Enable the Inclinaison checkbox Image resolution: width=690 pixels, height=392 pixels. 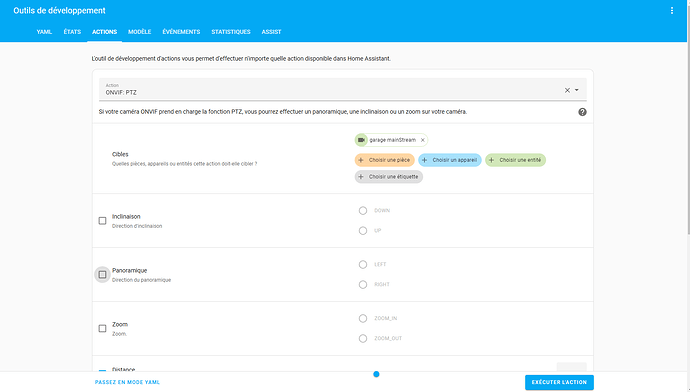pyautogui.click(x=103, y=220)
